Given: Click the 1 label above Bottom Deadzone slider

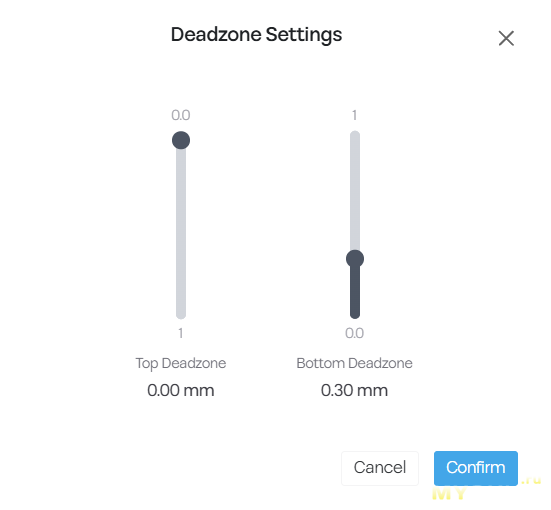Looking at the screenshot, I should point(355,115).
